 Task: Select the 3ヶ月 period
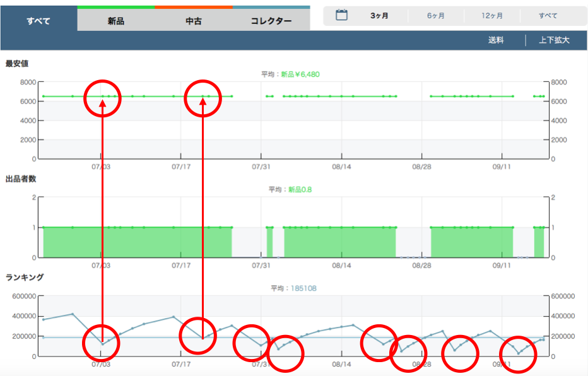click(380, 16)
